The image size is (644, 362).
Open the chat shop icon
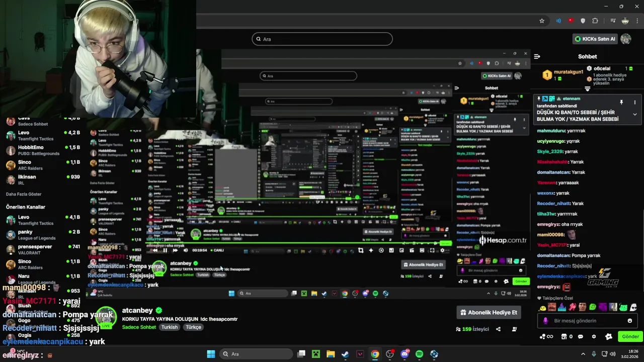pos(563,336)
